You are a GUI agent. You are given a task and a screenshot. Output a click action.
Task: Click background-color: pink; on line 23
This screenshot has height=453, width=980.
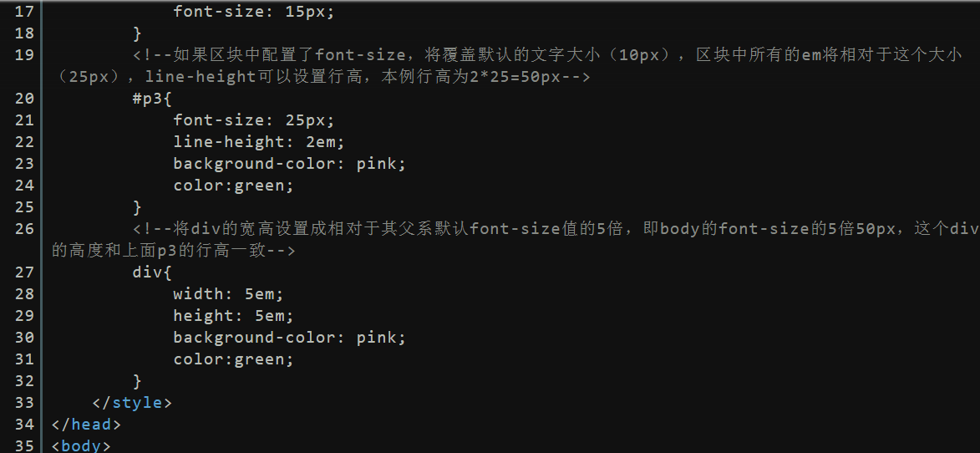point(289,164)
